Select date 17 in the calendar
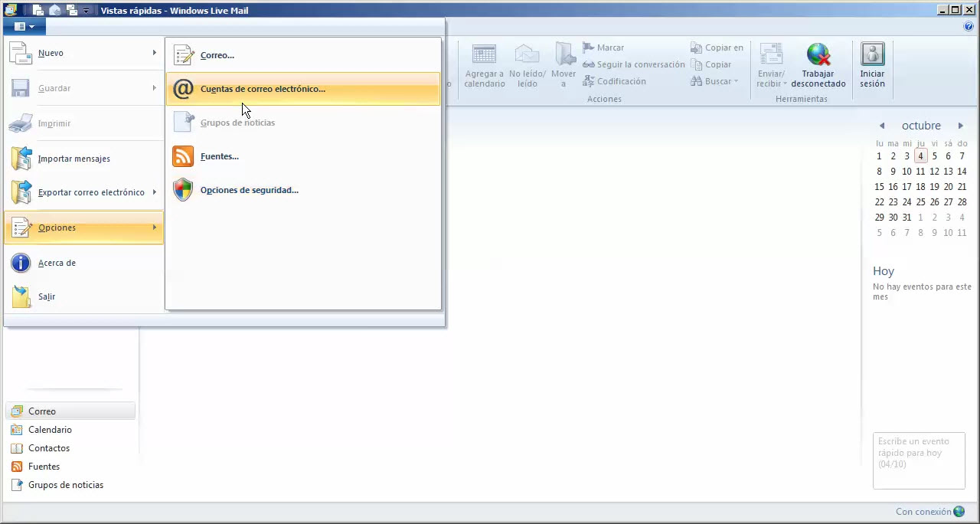 point(907,187)
